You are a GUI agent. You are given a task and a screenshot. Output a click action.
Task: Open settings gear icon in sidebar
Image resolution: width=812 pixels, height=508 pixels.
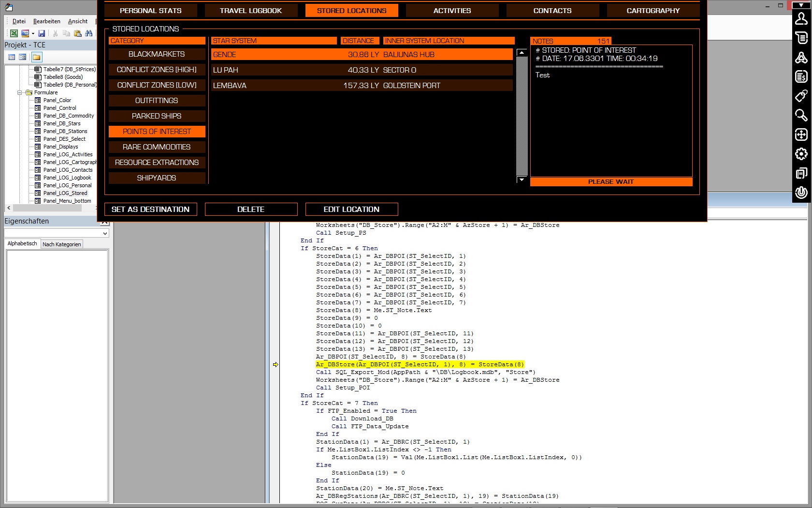click(801, 154)
